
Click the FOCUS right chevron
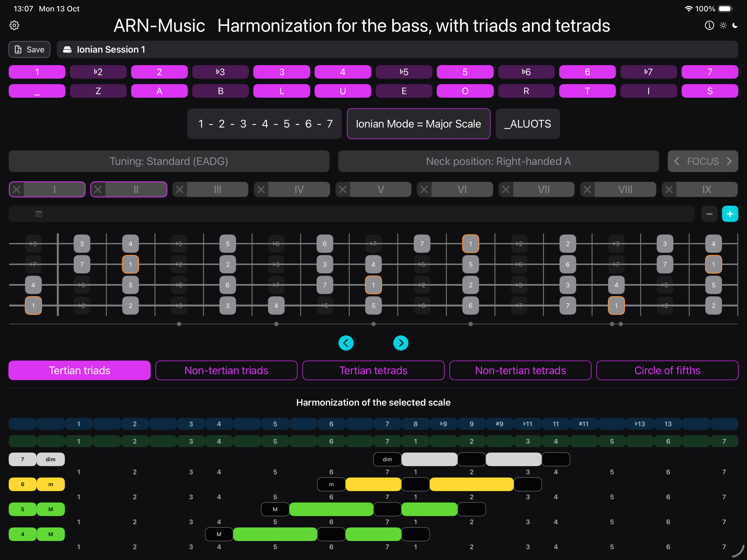(x=729, y=161)
